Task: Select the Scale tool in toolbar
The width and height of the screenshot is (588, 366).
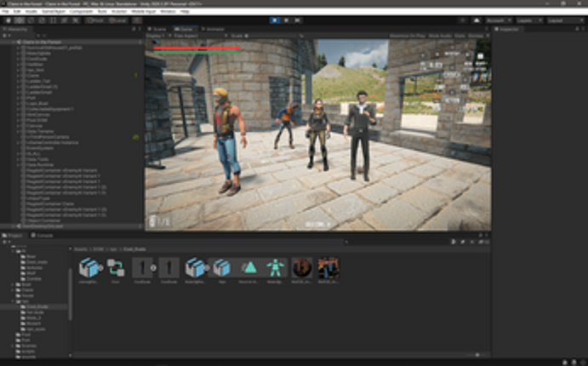Action: point(42,20)
